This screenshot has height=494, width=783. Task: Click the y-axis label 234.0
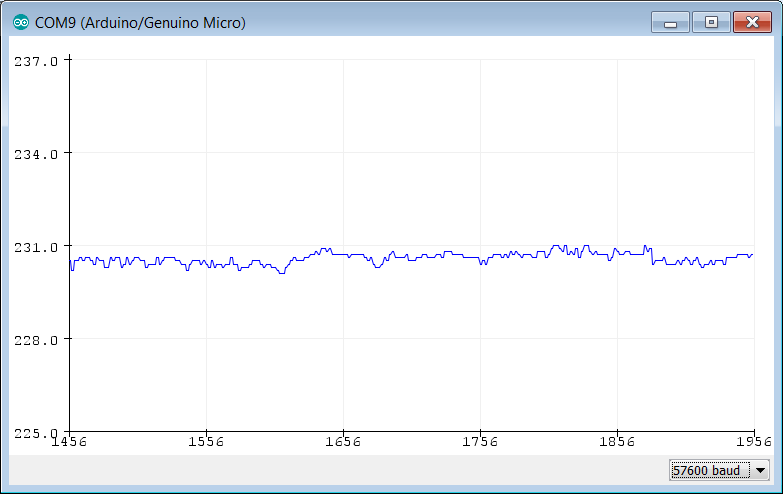[35, 154]
